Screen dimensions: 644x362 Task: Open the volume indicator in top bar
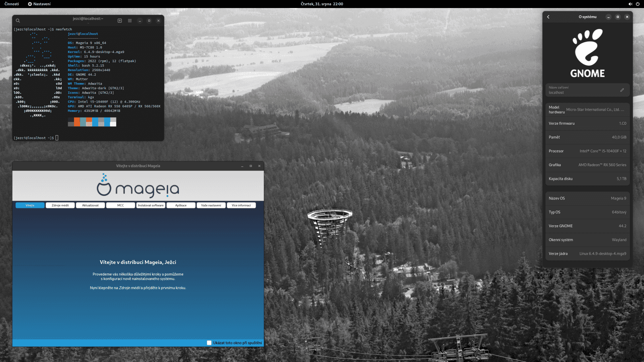[x=630, y=4]
